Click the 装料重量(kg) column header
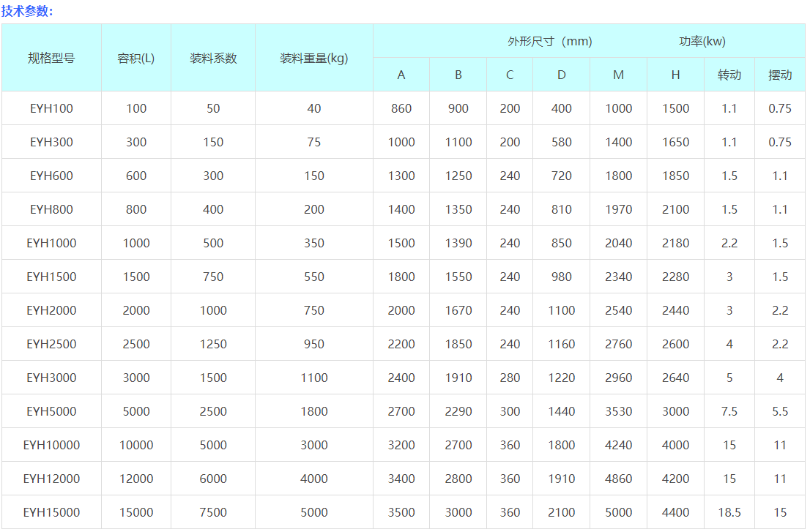The height and width of the screenshot is (532, 810). coord(314,59)
